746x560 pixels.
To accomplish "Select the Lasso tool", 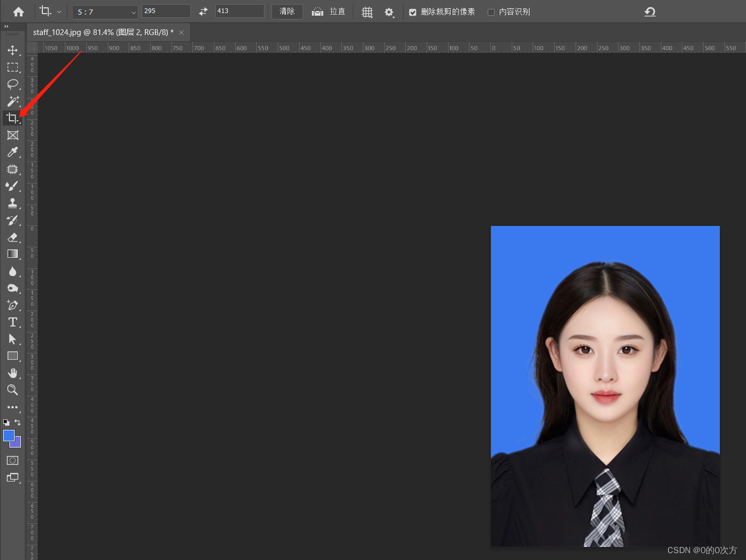I will pyautogui.click(x=13, y=84).
